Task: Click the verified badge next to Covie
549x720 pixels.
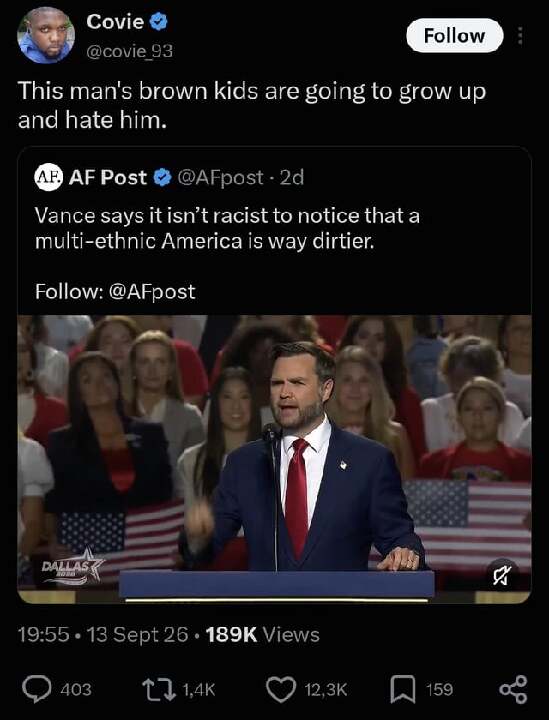Action: (x=159, y=22)
